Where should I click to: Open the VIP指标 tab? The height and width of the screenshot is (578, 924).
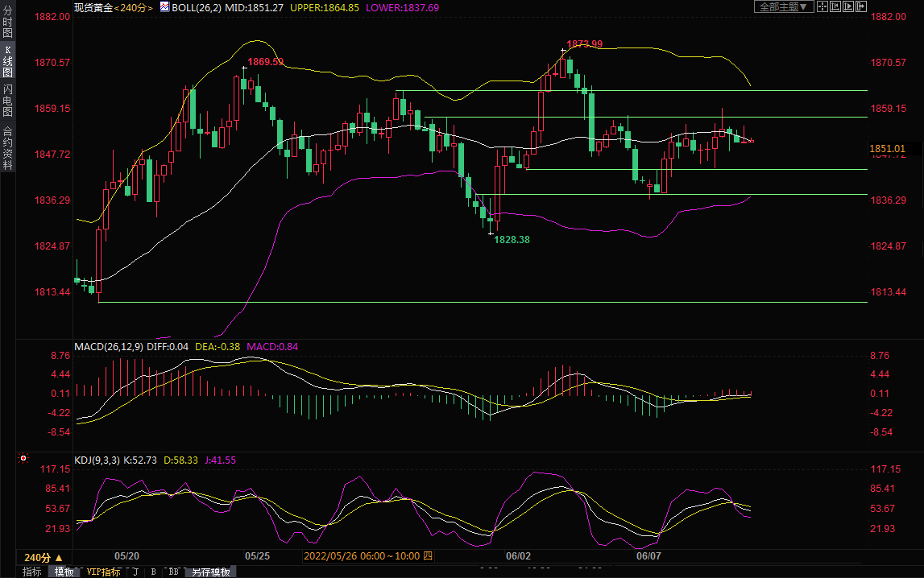coord(104,572)
